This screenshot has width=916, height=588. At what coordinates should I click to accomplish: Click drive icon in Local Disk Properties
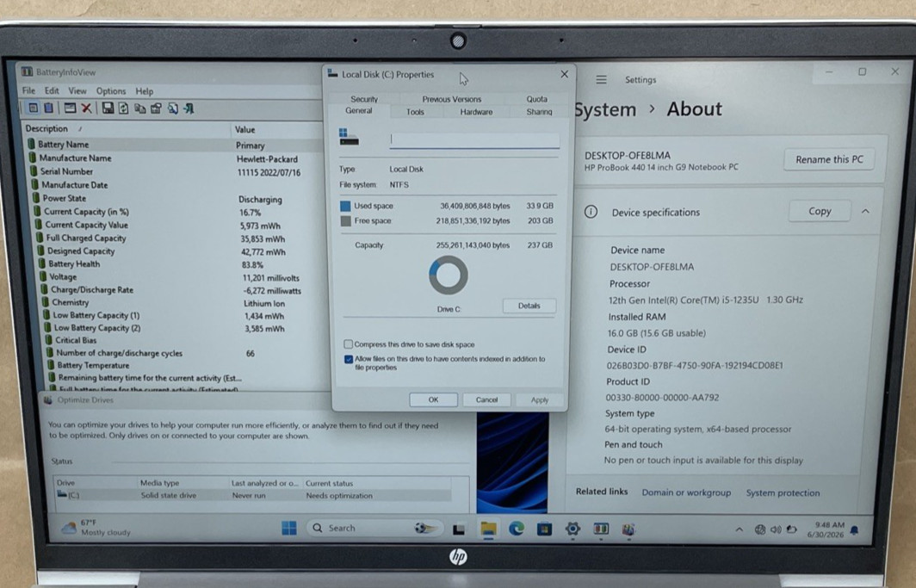click(x=349, y=137)
